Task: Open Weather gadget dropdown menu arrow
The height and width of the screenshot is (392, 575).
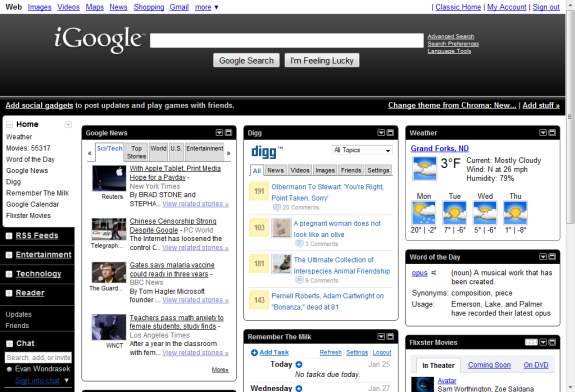Action: tap(543, 132)
